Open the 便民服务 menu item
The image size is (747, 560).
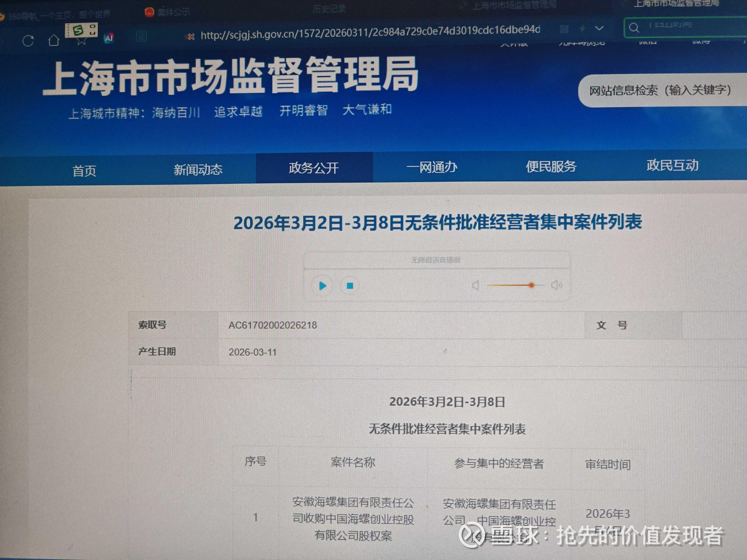[551, 166]
